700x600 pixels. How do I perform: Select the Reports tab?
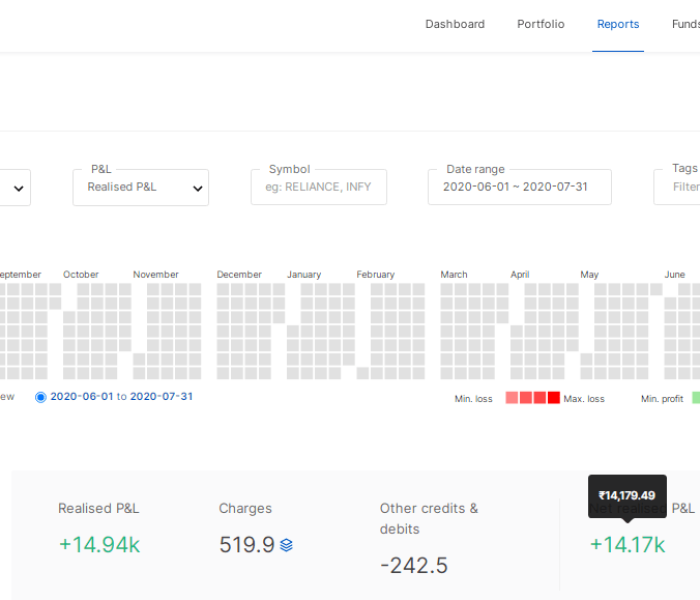click(618, 24)
